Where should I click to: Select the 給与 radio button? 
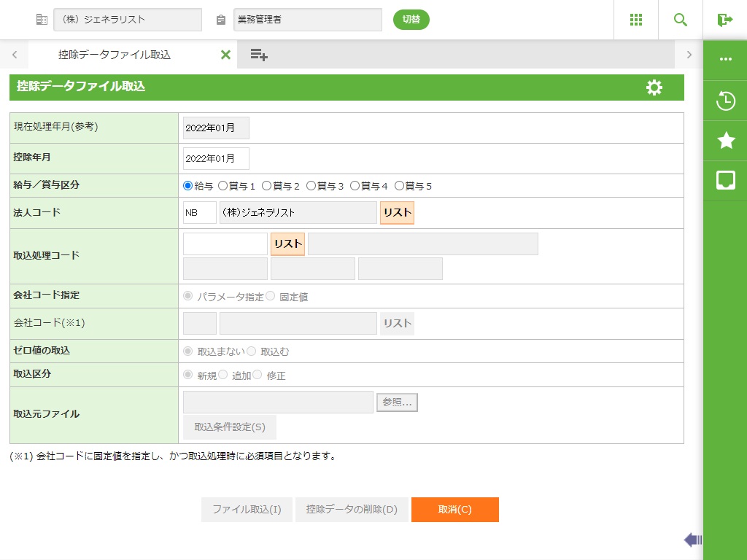(188, 186)
